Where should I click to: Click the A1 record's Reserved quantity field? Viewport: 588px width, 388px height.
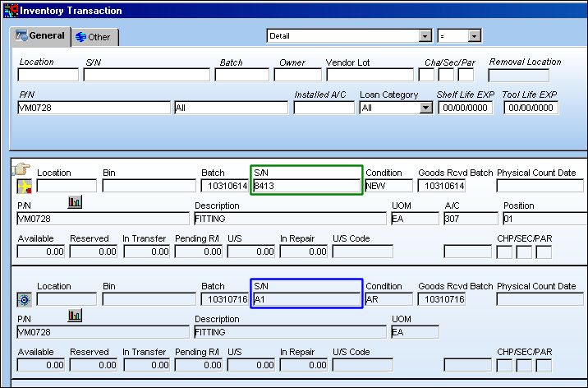[94, 365]
